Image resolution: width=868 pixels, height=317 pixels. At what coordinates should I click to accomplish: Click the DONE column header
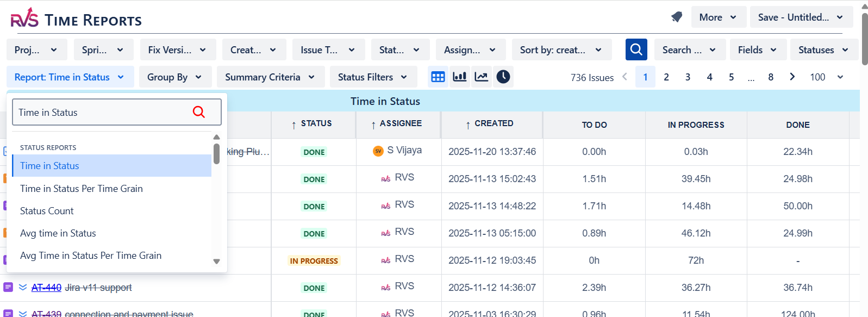point(798,125)
